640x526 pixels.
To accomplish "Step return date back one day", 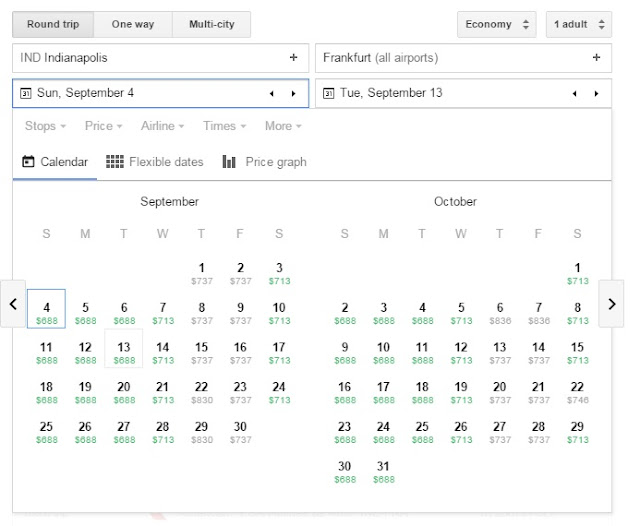I will click(574, 94).
